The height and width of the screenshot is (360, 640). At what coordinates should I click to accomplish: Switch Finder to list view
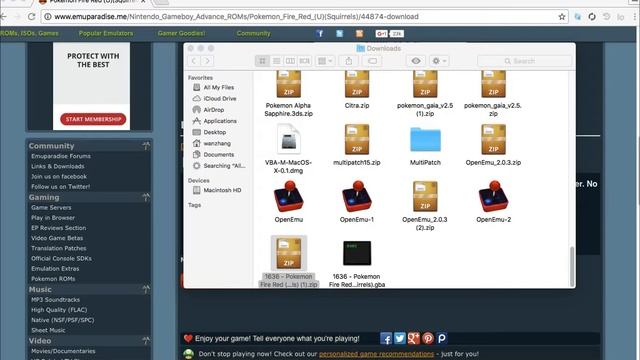(x=276, y=61)
